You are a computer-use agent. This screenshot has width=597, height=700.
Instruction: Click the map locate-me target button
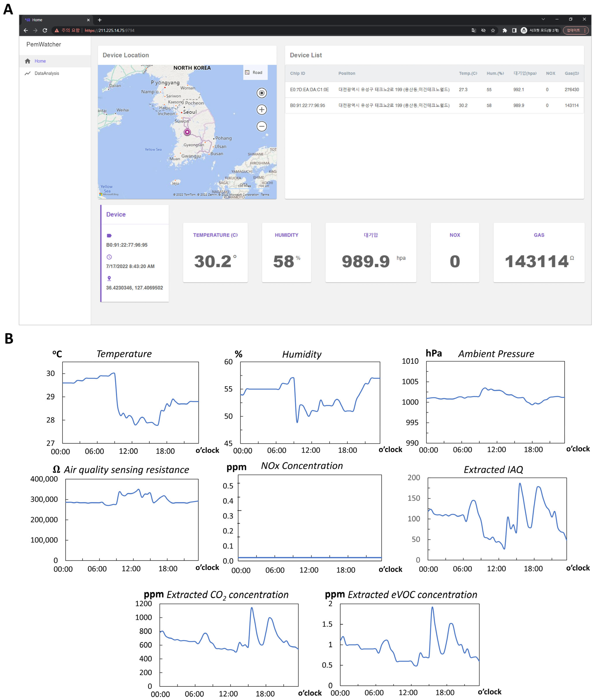(x=261, y=93)
